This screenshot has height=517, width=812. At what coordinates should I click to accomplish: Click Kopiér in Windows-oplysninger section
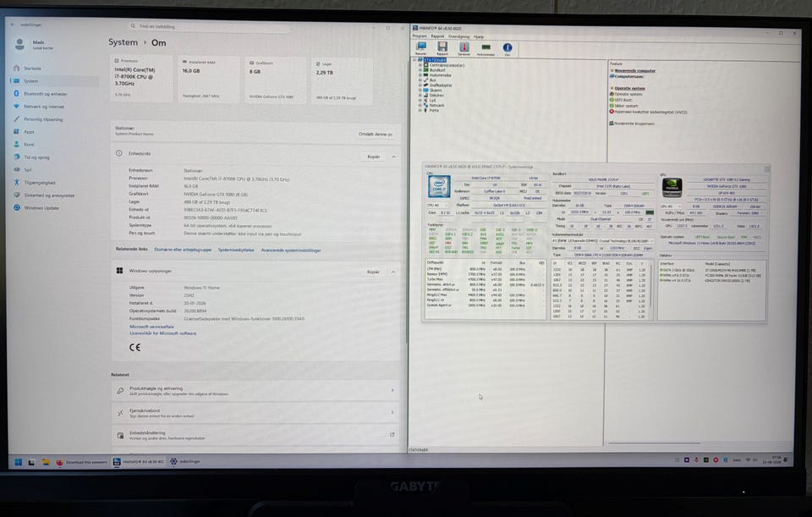coord(373,272)
